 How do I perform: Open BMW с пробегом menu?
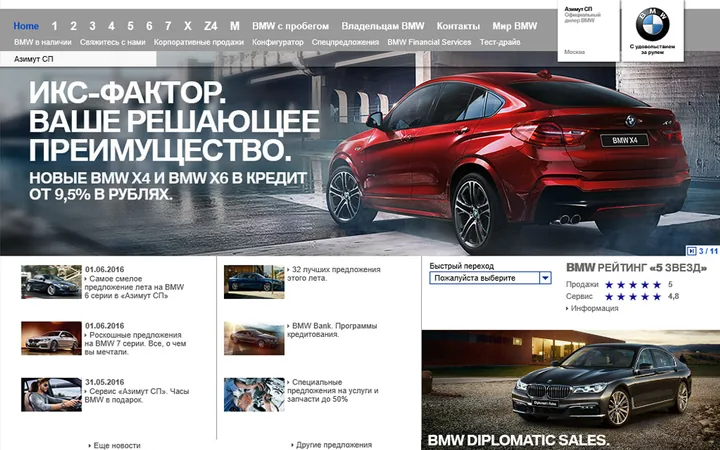291,26
